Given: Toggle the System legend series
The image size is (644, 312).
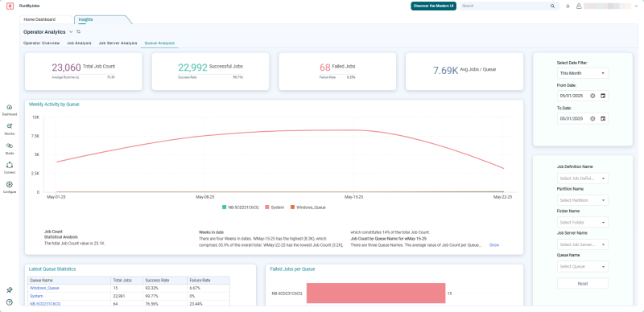Looking at the screenshot, I should tap(275, 207).
